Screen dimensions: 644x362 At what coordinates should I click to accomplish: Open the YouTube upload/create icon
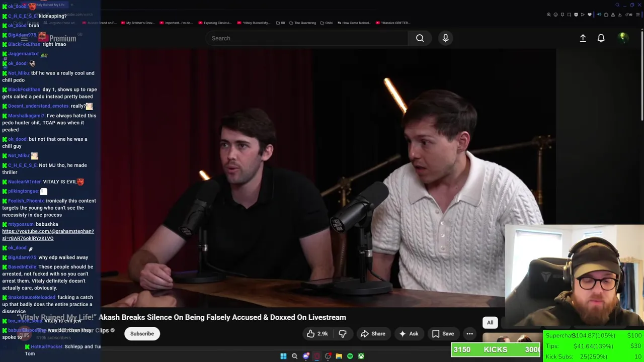(x=583, y=38)
